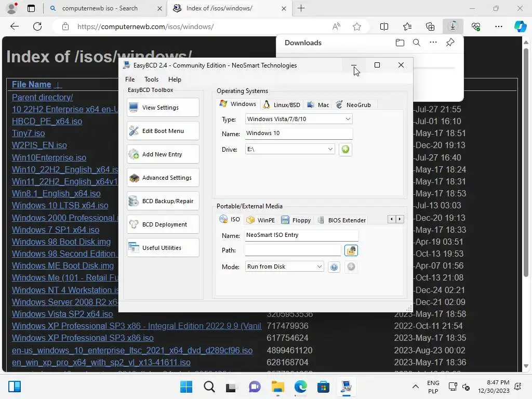Screen dimensions: 532x399
Task: Toggle the Downloads toolbar button
Action: (453, 26)
